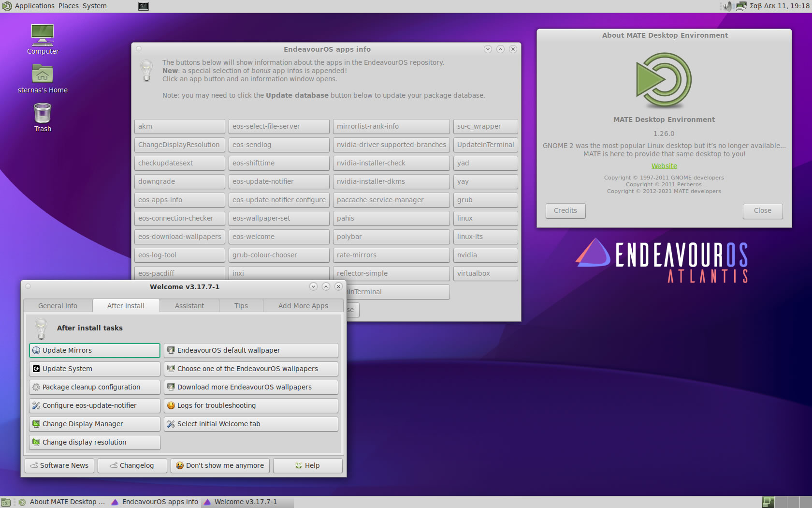This screenshot has width=812, height=508.
Task: Switch to the Assistant tab
Action: point(189,306)
